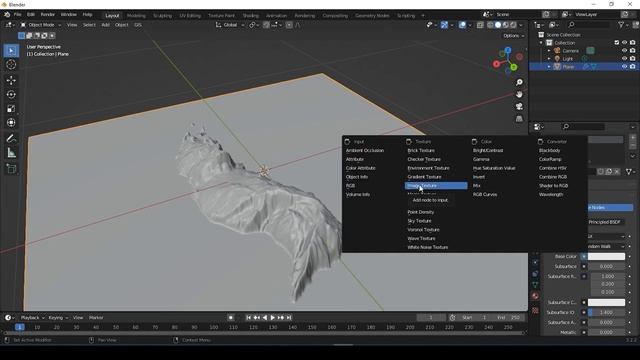Open Material properties tab icon

point(535,296)
